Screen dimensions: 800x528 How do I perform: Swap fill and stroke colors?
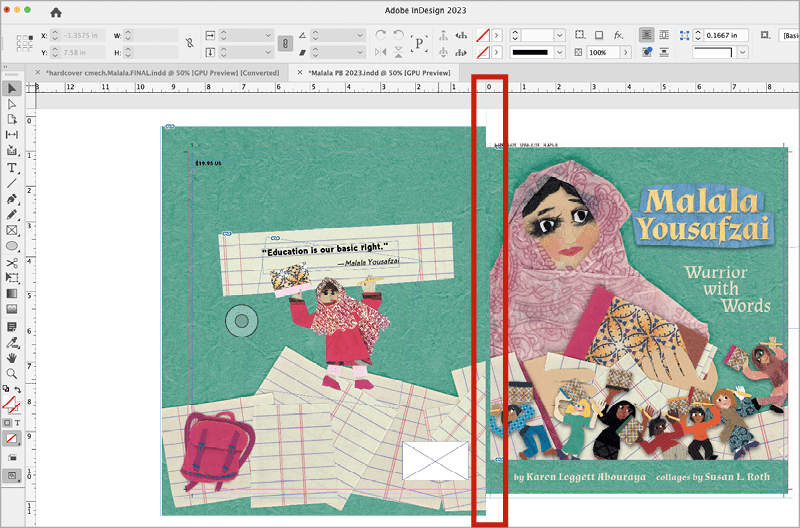17,389
